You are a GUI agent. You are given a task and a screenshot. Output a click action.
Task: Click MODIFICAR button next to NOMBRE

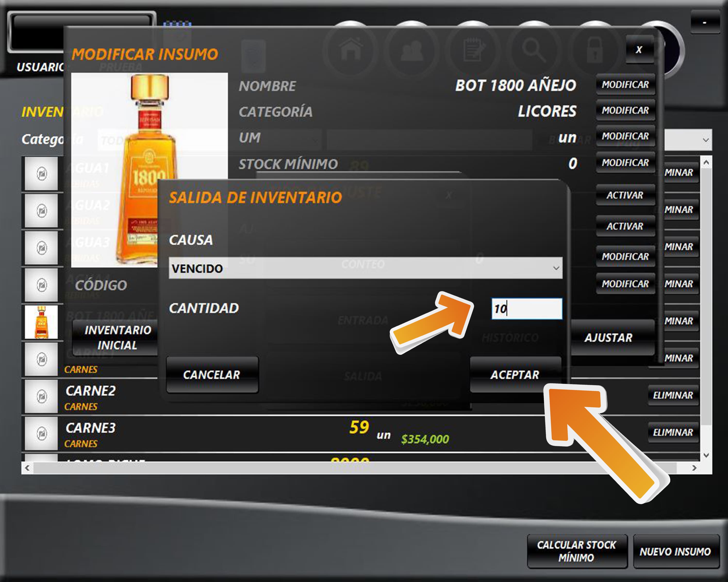pyautogui.click(x=625, y=84)
